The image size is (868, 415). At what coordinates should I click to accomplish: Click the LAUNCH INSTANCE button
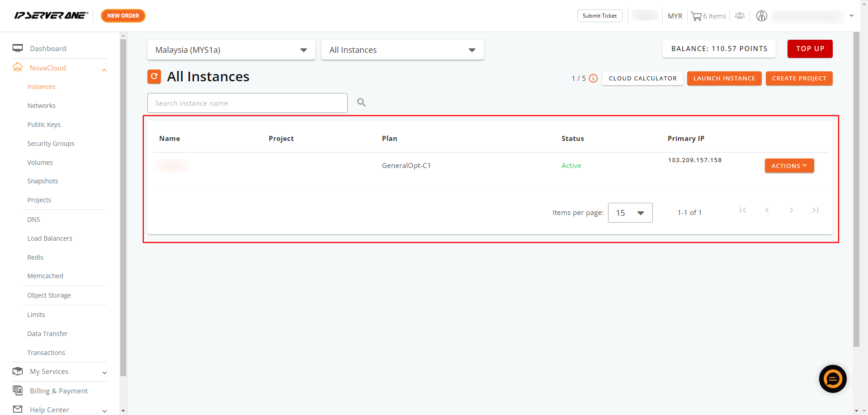click(724, 79)
